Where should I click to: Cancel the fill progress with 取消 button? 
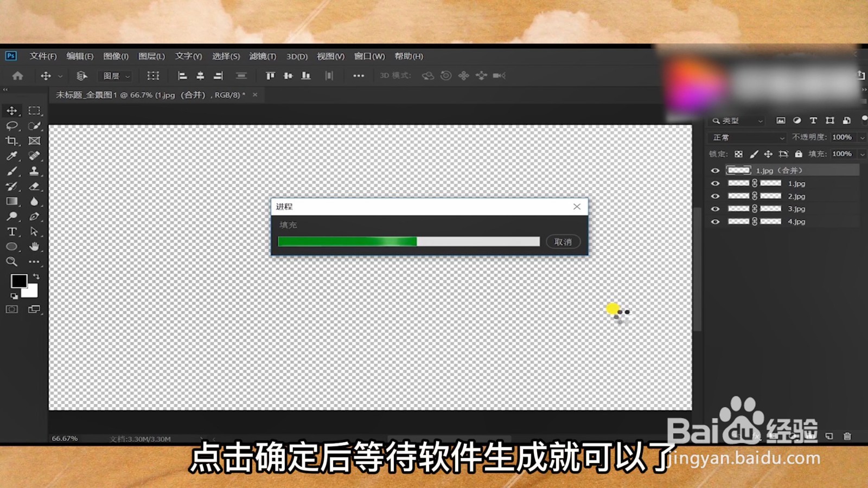pyautogui.click(x=563, y=241)
